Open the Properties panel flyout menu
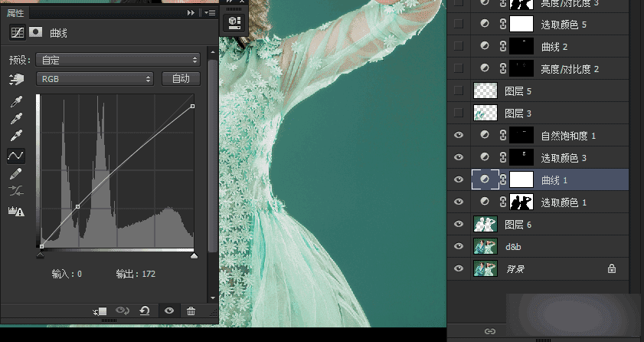The image size is (644, 342). coord(208,13)
